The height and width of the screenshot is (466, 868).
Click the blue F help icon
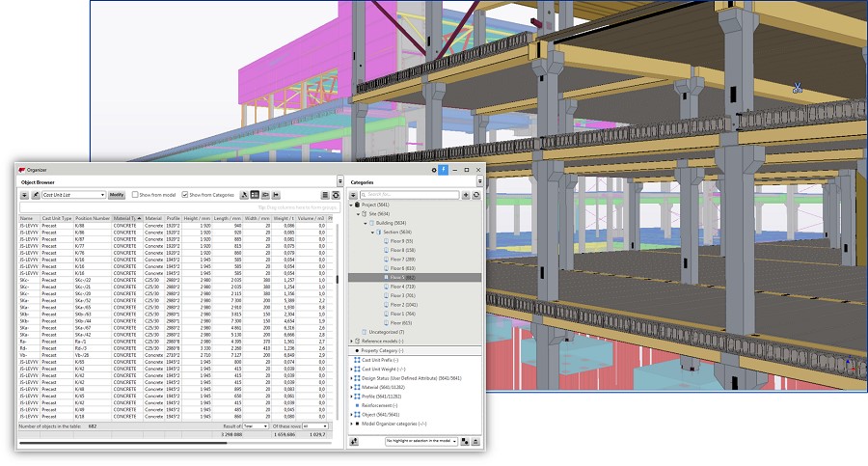point(443,170)
